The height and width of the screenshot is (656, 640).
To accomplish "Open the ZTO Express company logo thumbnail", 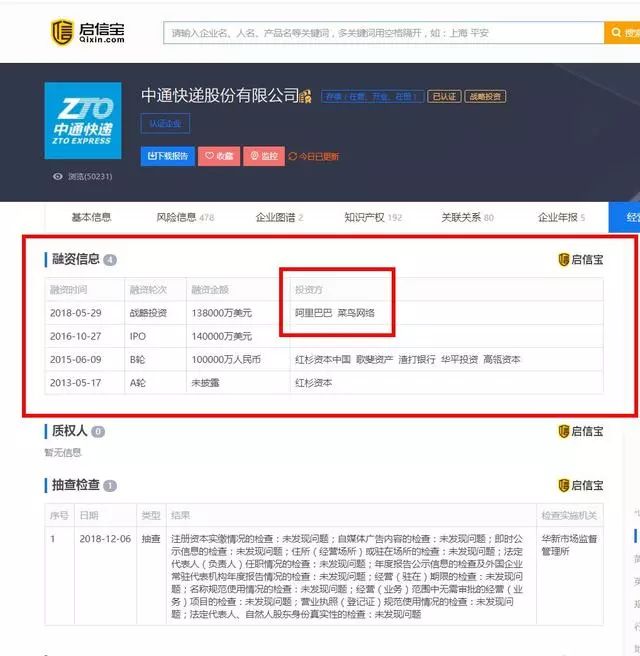I will [83, 120].
